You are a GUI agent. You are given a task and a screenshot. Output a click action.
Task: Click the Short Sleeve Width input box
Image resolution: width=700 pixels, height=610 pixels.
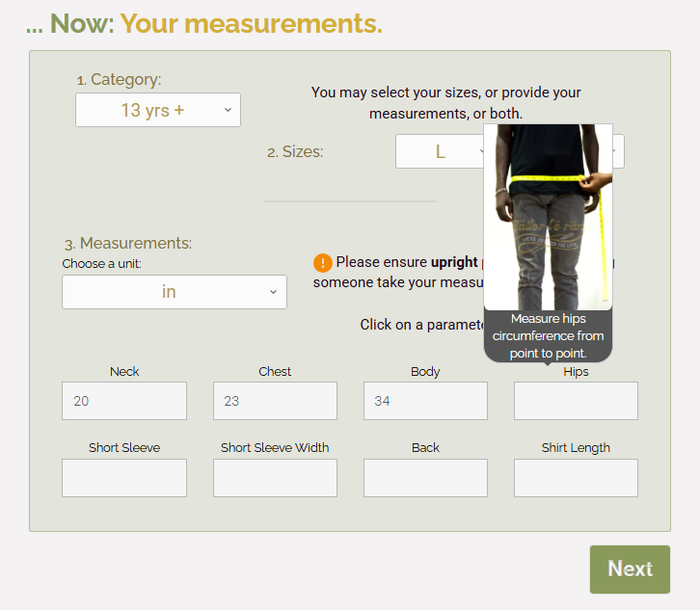coord(275,478)
